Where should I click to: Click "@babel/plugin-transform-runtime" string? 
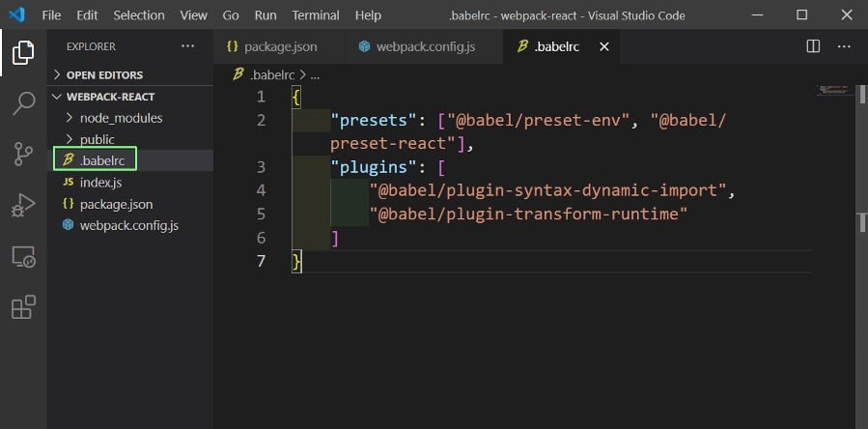click(x=529, y=214)
